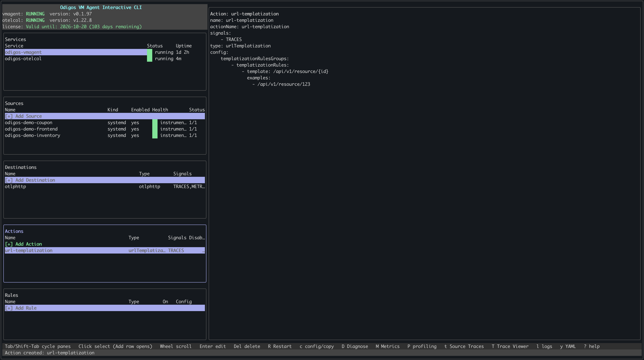Open the Add Source row

pyautogui.click(x=105, y=116)
